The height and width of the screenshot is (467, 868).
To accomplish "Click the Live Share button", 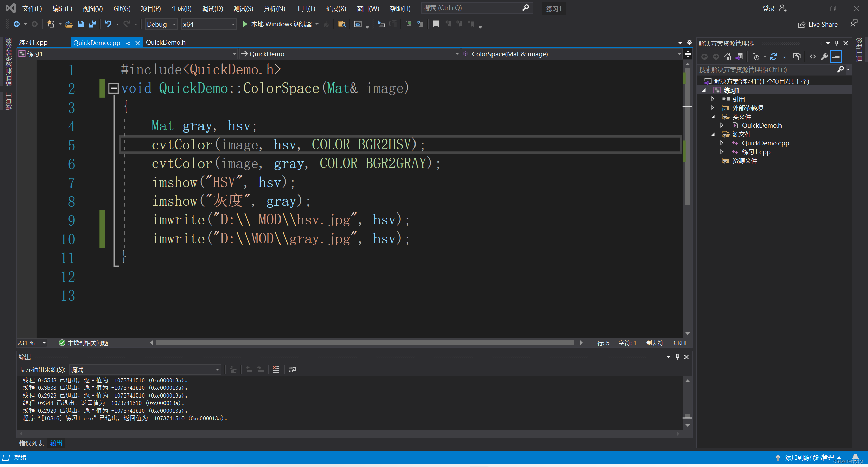I will click(817, 24).
